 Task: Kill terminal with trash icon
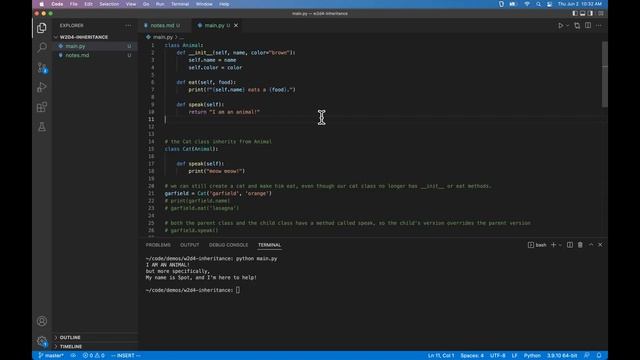click(x=580, y=245)
